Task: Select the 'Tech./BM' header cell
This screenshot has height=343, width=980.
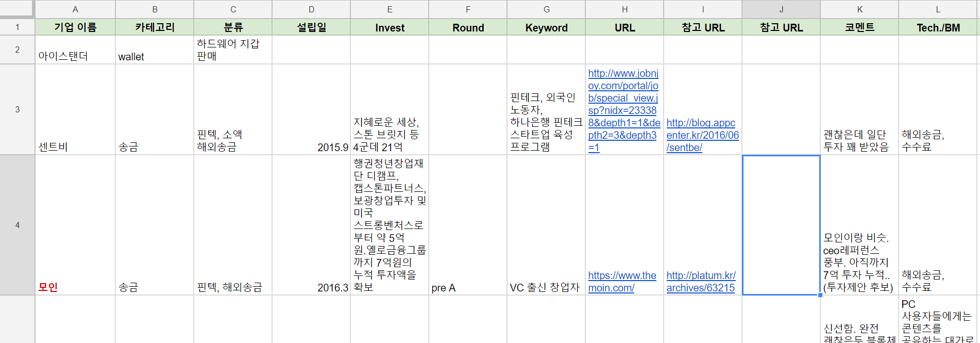Action: 938,27
